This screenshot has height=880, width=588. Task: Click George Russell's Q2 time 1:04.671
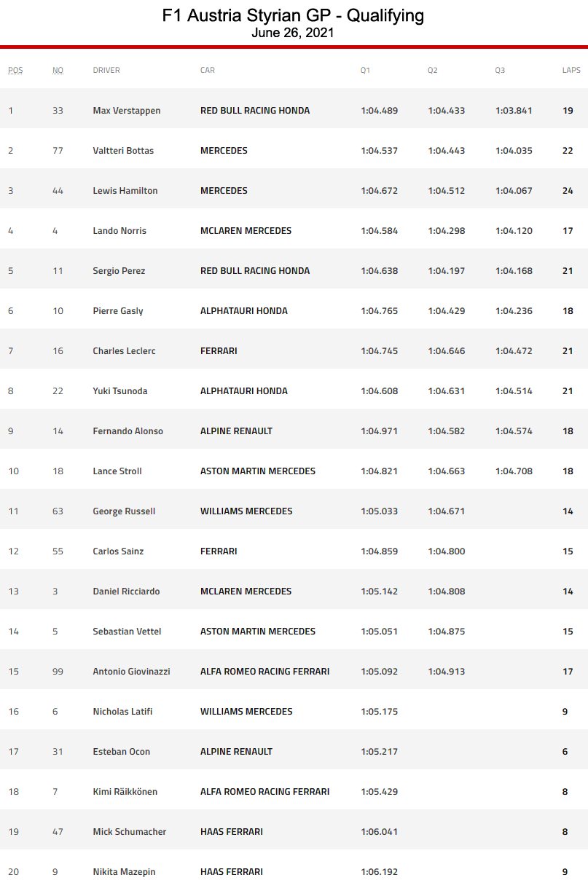[x=447, y=511]
